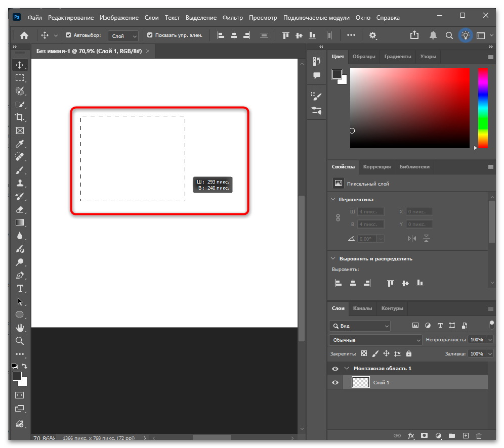Collapse the Перспектива section

333,199
